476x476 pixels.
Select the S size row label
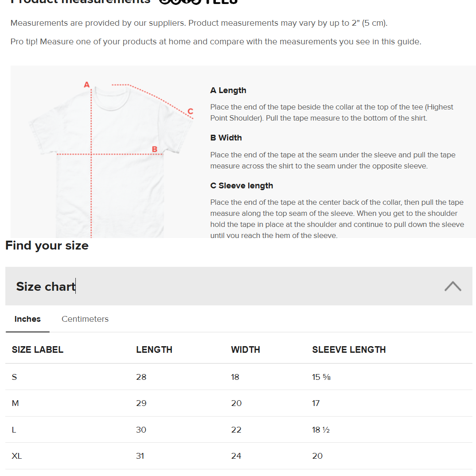pos(15,377)
